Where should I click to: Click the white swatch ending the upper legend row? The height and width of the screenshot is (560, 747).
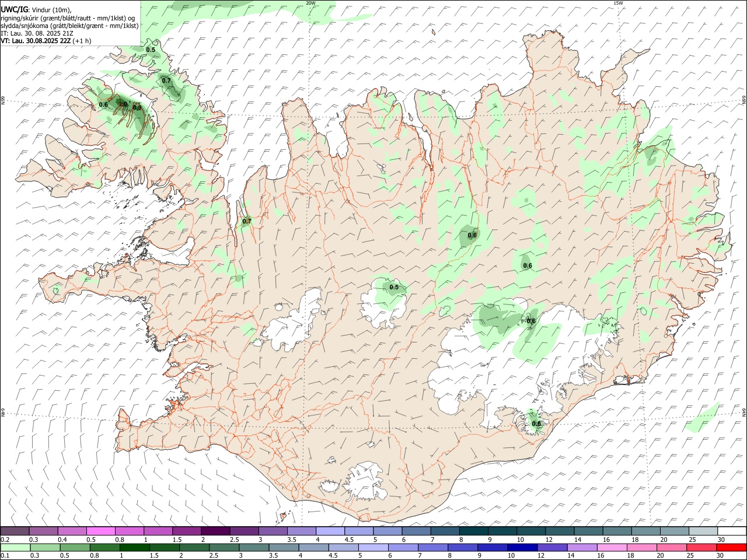coord(731,531)
